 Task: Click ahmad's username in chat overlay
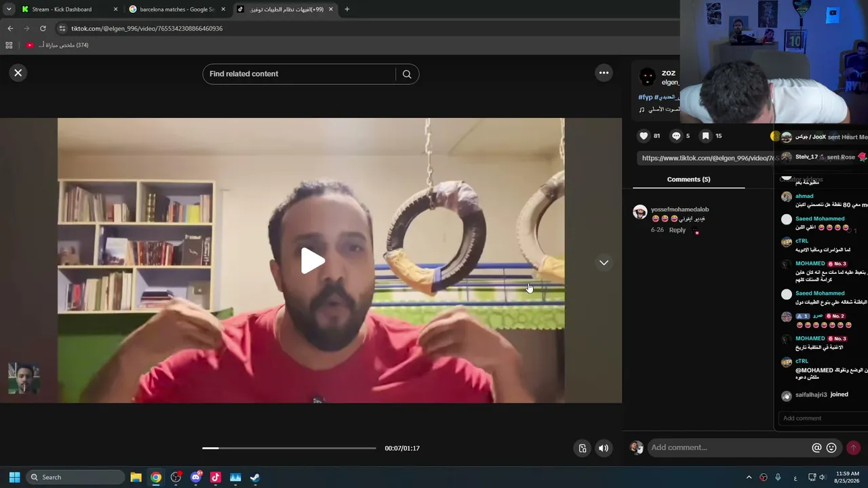tap(804, 196)
